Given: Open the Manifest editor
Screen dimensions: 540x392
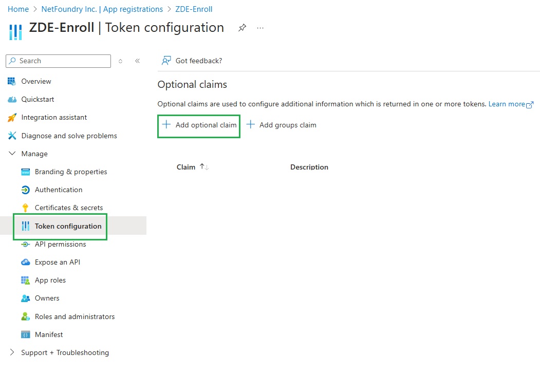Looking at the screenshot, I should (x=49, y=334).
